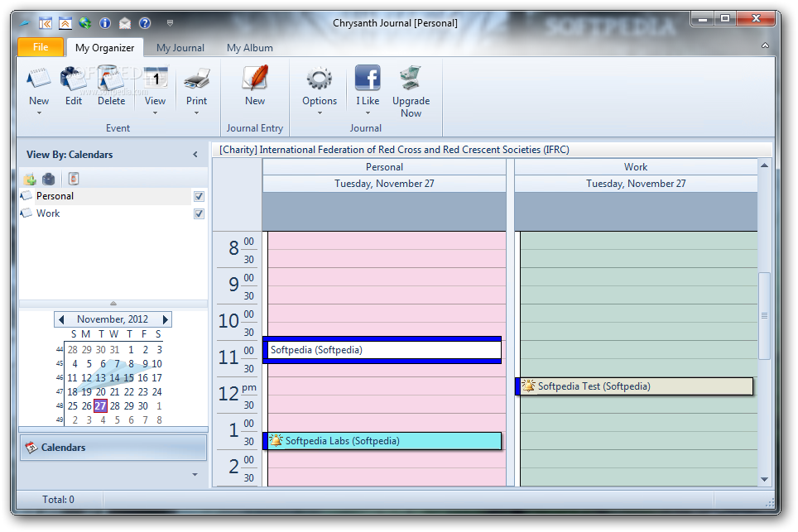This screenshot has width=798, height=532.
Task: Open the navigation pane options arrow
Action: pyautogui.click(x=195, y=475)
